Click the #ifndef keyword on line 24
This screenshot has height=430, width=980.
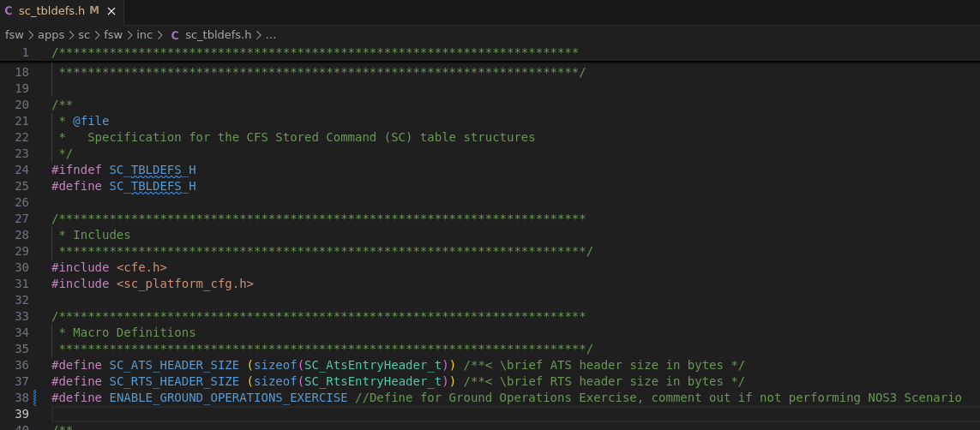76,170
